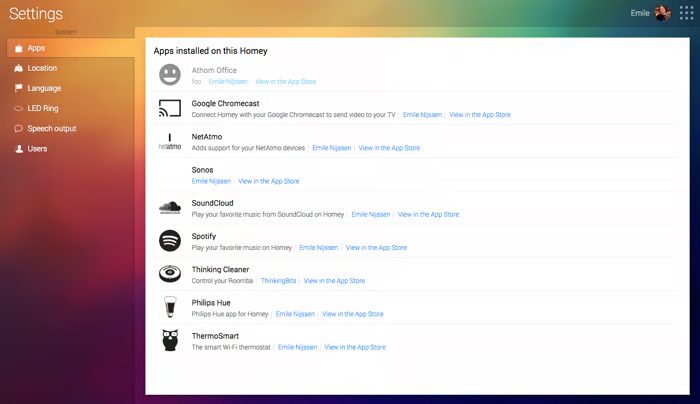
Task: Open the Speech output settings
Action: point(71,129)
